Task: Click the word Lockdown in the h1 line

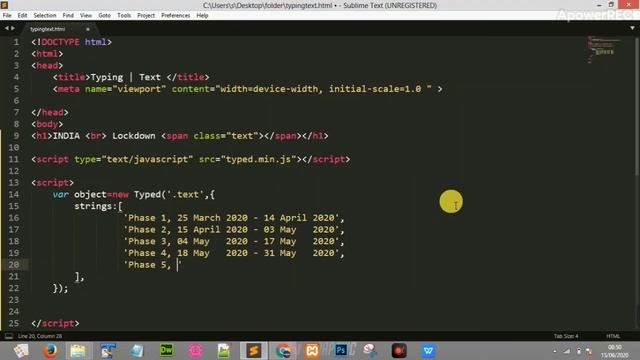Action: tap(134, 136)
